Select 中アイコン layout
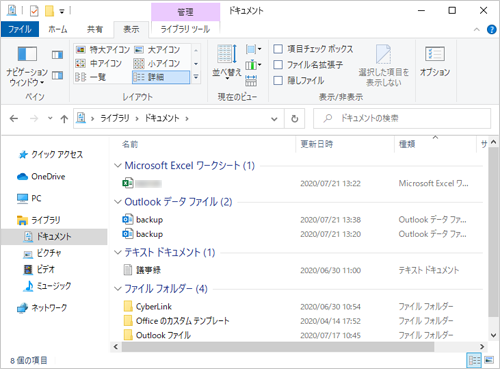The height and width of the screenshot is (369, 500). click(99, 63)
